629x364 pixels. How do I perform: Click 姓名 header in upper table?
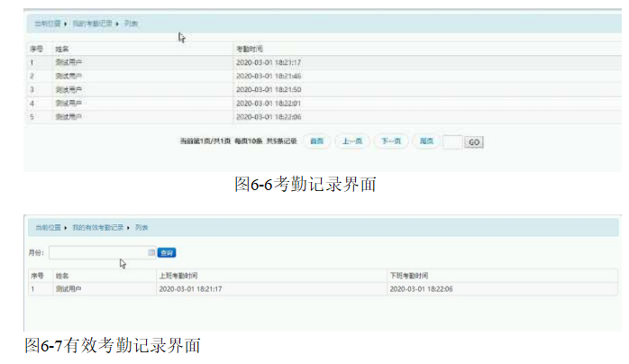click(x=62, y=49)
